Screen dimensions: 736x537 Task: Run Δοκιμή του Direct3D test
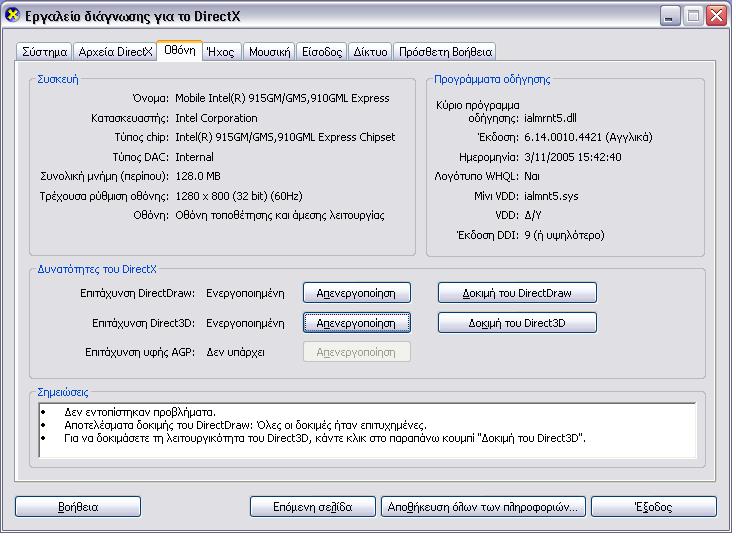(517, 323)
